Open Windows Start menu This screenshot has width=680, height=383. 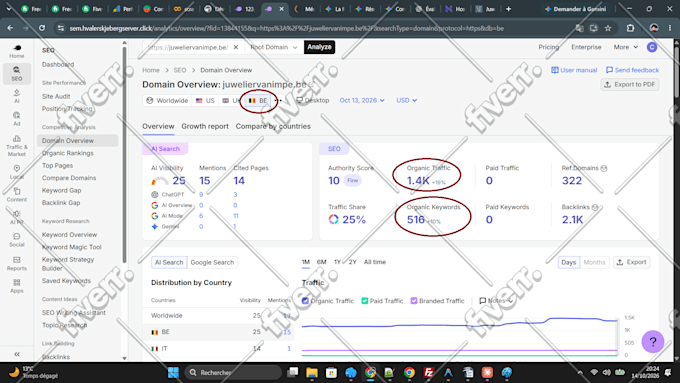[x=173, y=372]
